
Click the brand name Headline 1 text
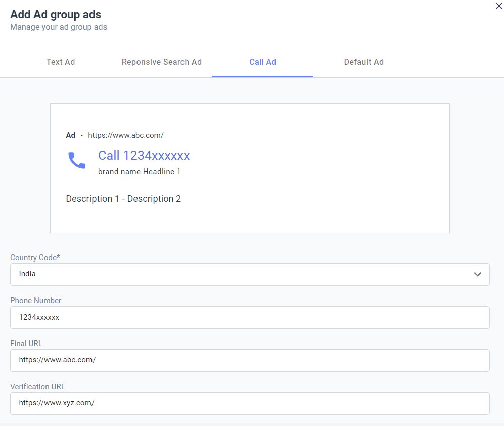pyautogui.click(x=139, y=172)
